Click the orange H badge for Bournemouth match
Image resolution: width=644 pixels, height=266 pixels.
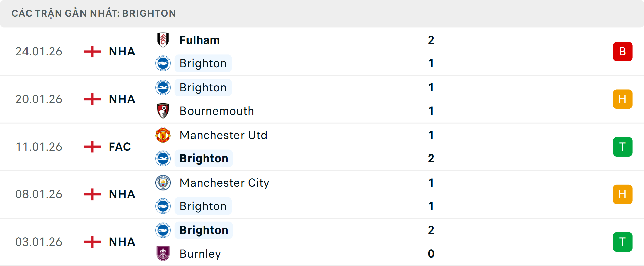pos(623,99)
